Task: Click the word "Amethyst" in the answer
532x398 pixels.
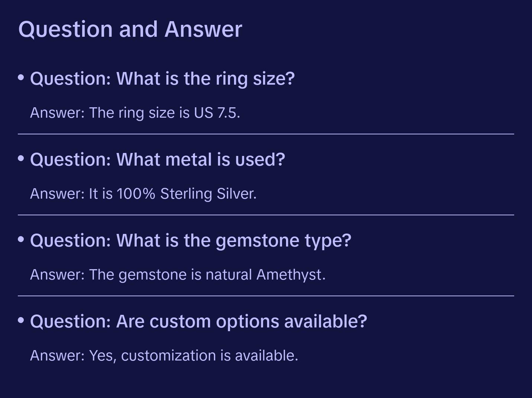Action: click(x=290, y=275)
